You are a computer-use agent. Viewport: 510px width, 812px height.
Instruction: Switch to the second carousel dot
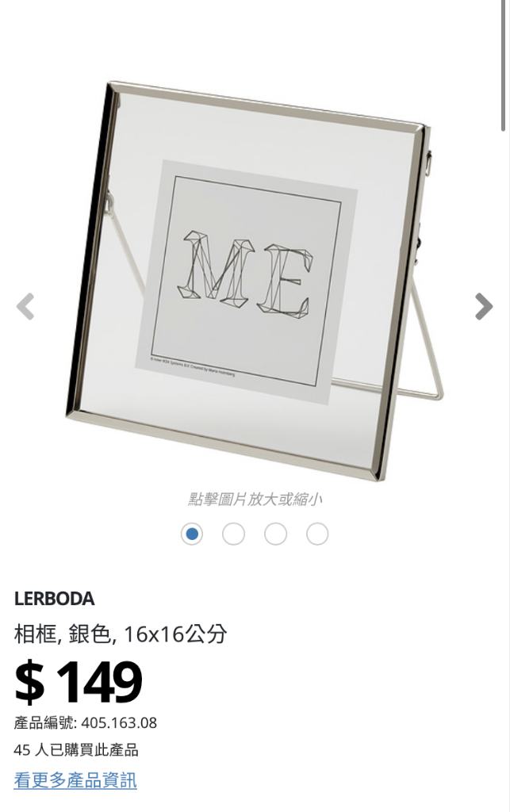click(x=233, y=534)
